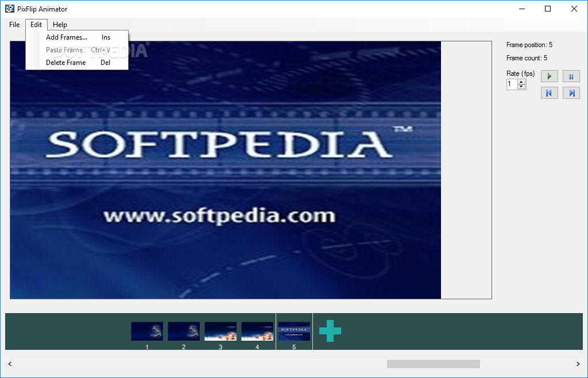The image size is (588, 378).
Task: Skip to the last frame
Action: pos(571,93)
